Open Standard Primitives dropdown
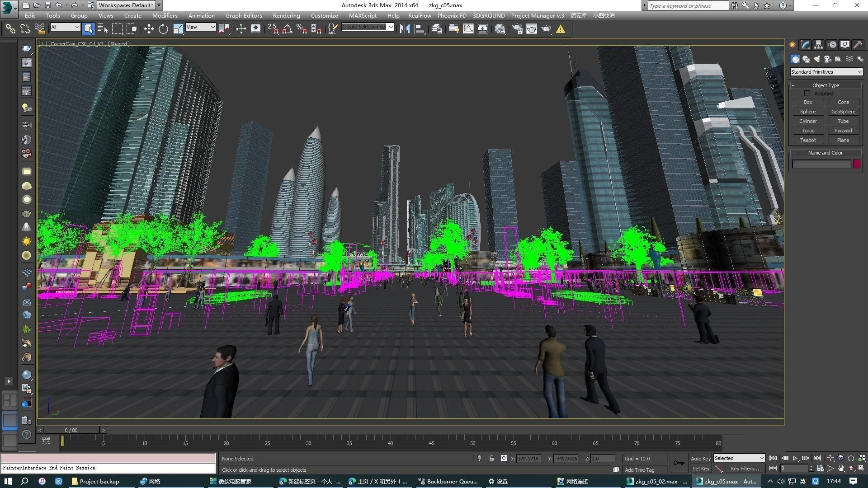 click(826, 72)
